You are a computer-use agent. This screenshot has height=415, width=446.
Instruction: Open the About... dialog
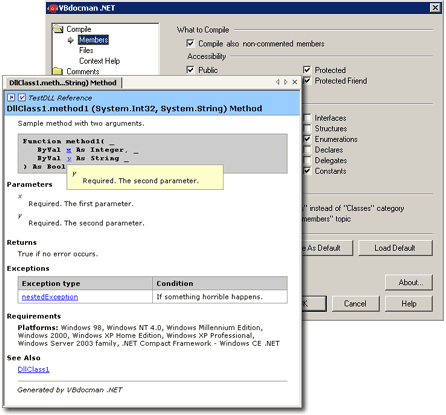(x=409, y=283)
